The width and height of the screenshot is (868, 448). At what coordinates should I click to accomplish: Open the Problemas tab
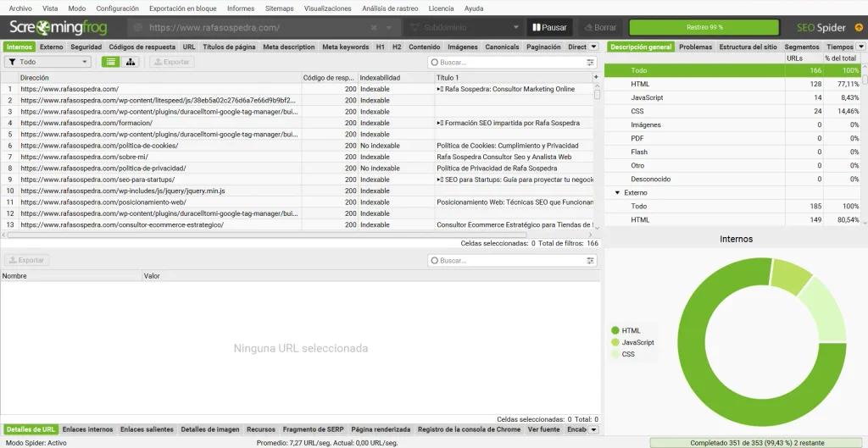click(x=695, y=47)
